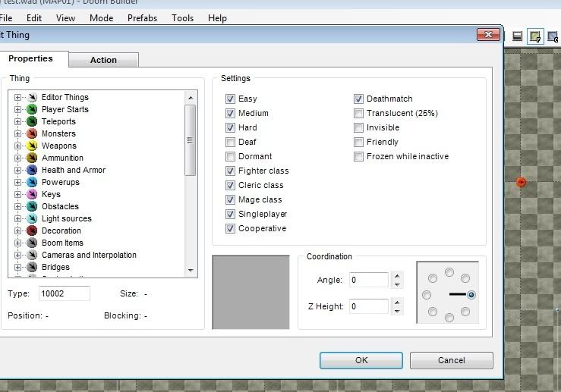Toggle the Friendly checkbox

click(359, 142)
